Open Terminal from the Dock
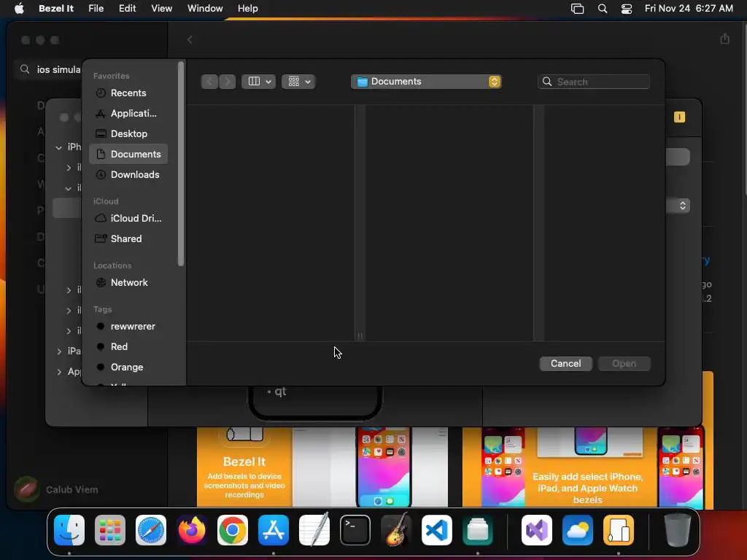Viewport: 747px width, 560px height. (x=355, y=530)
